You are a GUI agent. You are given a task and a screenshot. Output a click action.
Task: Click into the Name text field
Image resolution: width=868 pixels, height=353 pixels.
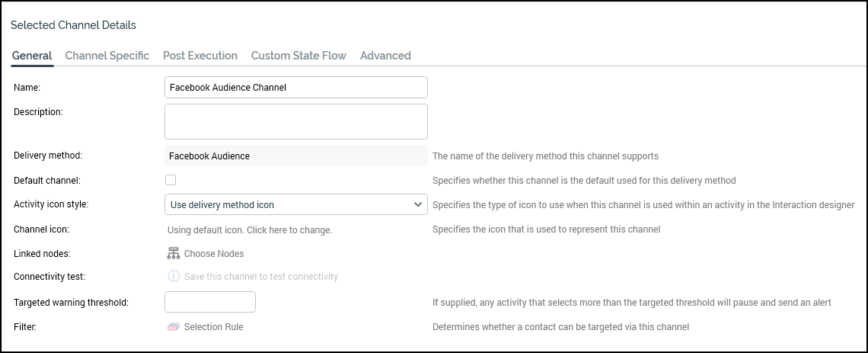pos(295,87)
